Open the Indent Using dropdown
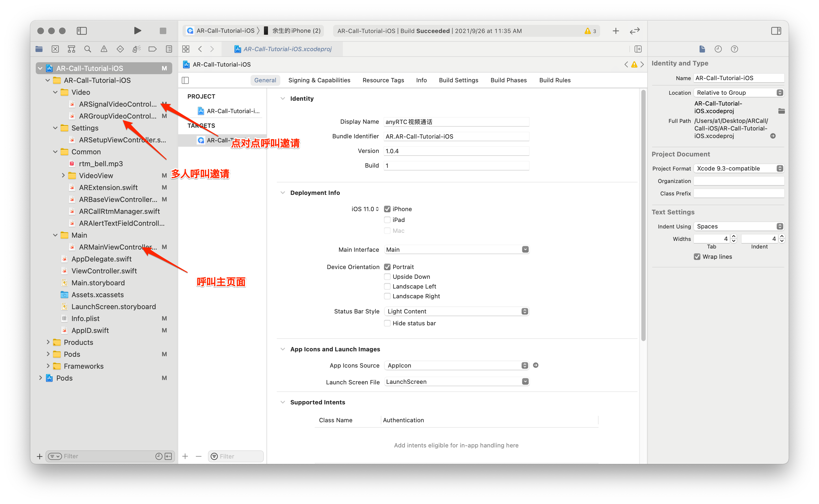The width and height of the screenshot is (819, 504). click(x=739, y=226)
